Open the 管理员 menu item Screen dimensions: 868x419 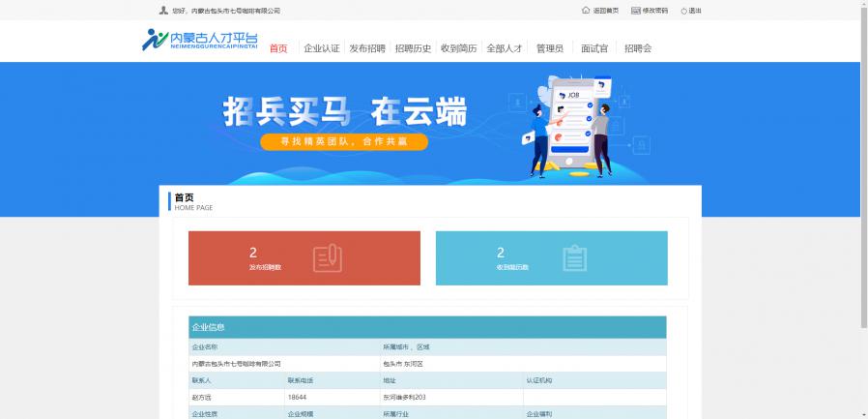point(549,48)
